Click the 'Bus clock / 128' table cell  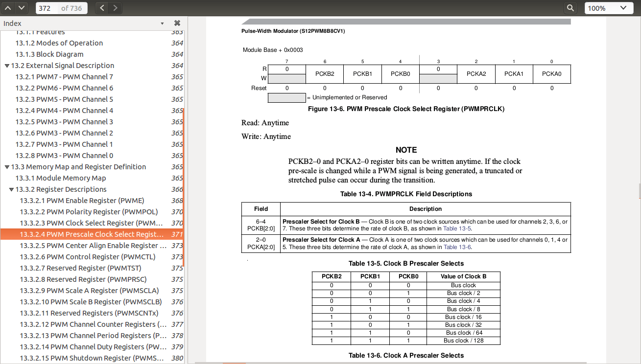tap(463, 341)
